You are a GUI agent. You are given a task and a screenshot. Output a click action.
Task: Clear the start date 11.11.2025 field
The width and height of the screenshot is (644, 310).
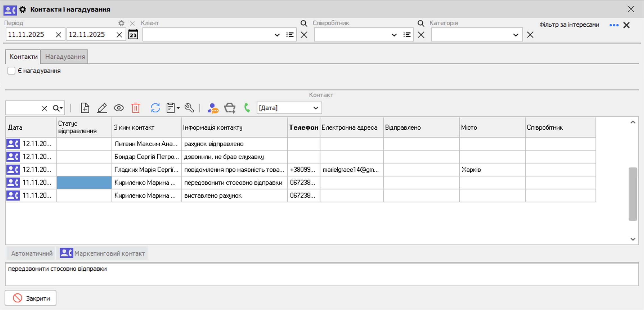(x=59, y=35)
